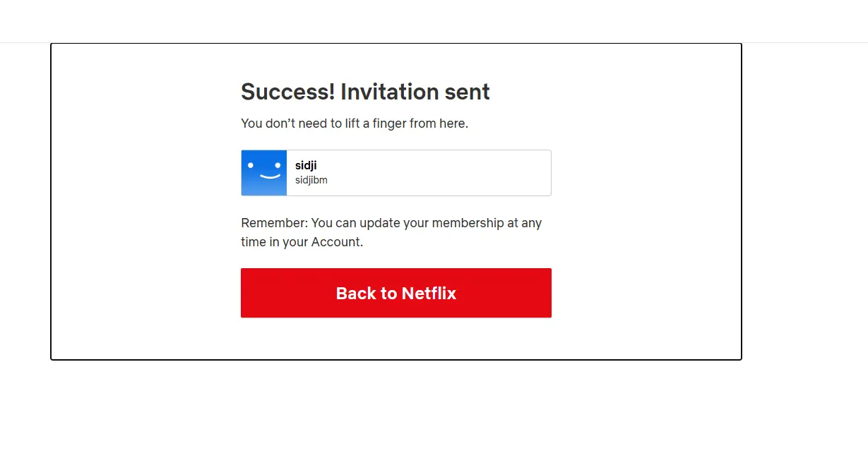Click the sidjibm username text
The width and height of the screenshot is (868, 470).
click(x=311, y=180)
